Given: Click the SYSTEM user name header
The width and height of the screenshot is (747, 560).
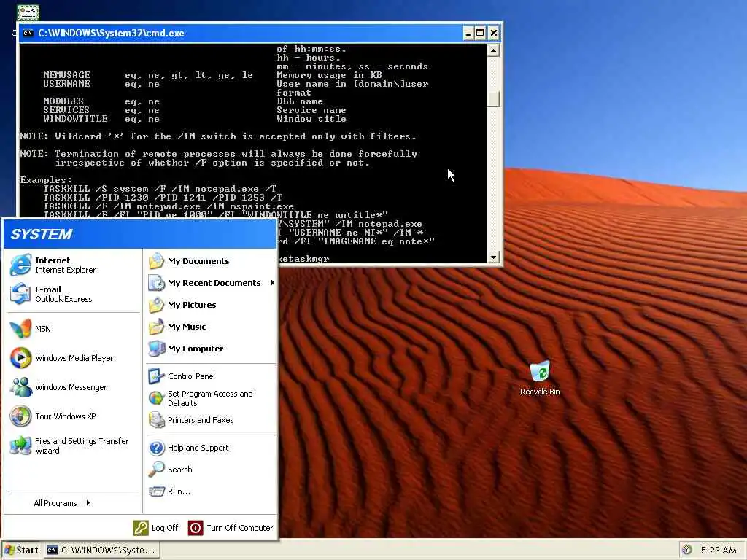Looking at the screenshot, I should tap(42, 234).
